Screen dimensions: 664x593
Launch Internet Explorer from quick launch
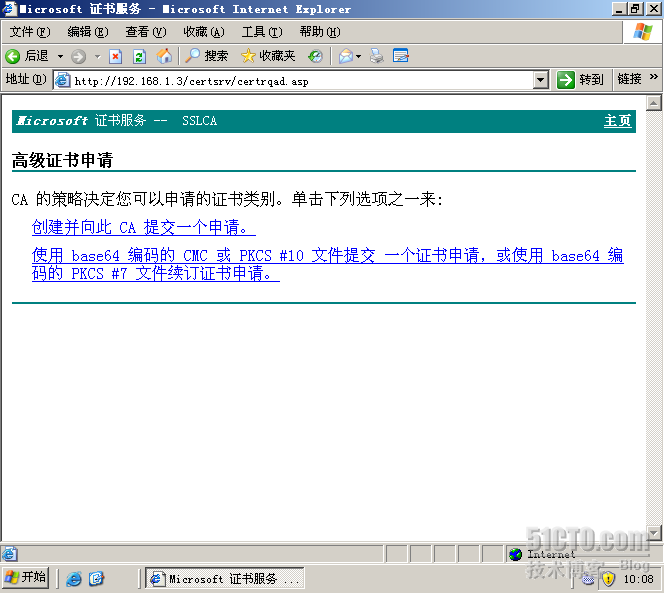(x=74, y=579)
